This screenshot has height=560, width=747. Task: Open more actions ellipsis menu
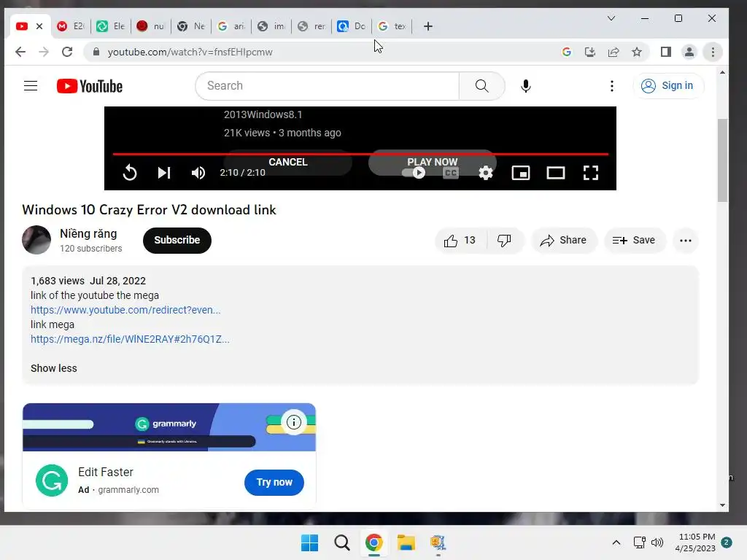[x=686, y=241]
